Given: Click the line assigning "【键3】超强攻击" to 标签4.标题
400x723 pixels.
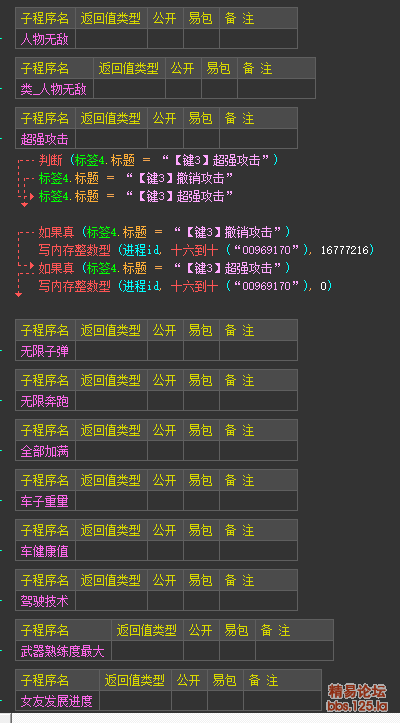Looking at the screenshot, I should point(136,196).
